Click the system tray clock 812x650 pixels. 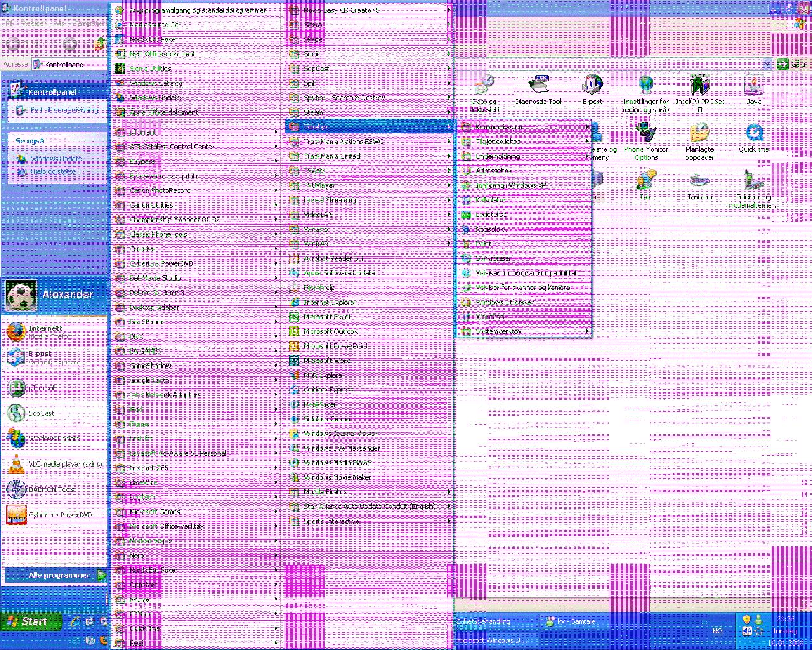[785, 631]
